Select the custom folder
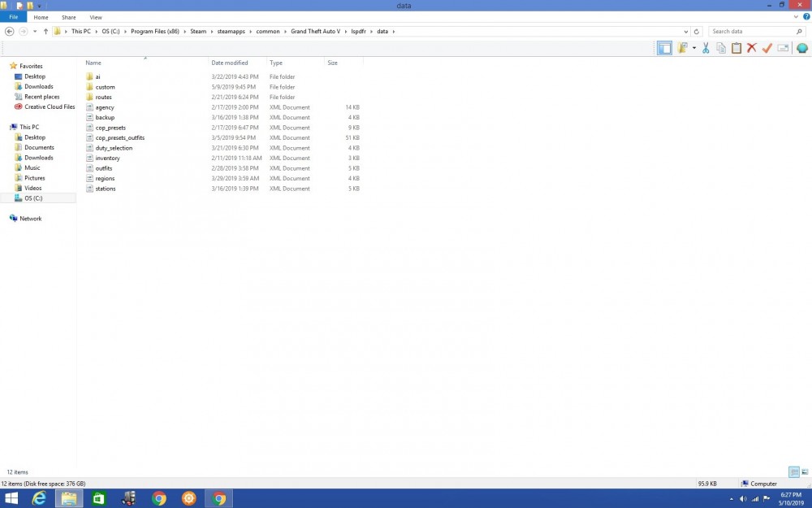Viewport: 812px width, 508px height. tap(105, 87)
